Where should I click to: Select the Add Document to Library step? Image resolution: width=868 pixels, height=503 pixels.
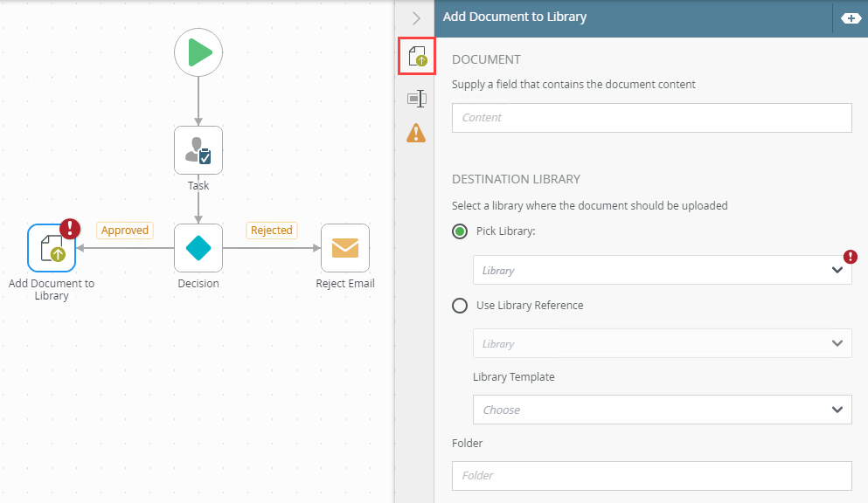(x=52, y=249)
